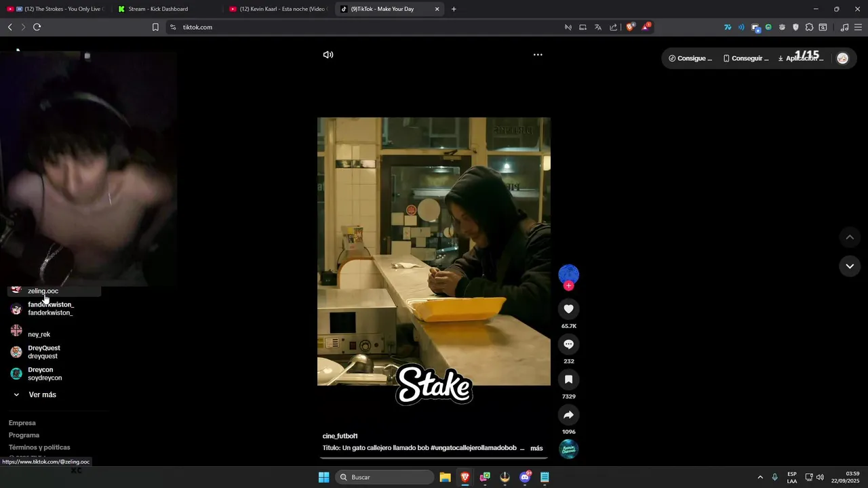Open the three-dot video options menu

point(538,55)
